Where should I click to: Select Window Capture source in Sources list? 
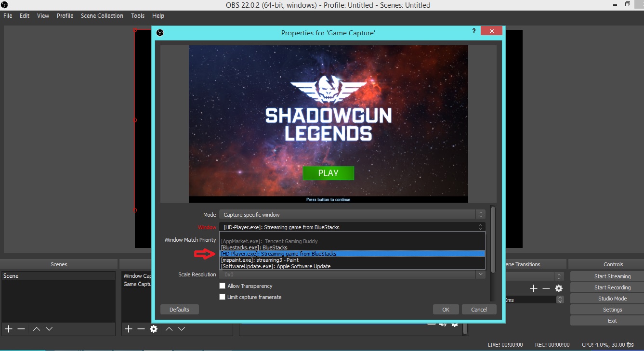click(x=137, y=276)
